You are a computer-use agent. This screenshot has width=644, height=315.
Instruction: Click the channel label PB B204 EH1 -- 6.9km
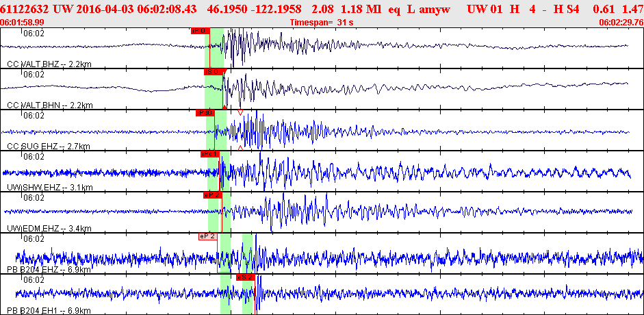[x=49, y=311]
